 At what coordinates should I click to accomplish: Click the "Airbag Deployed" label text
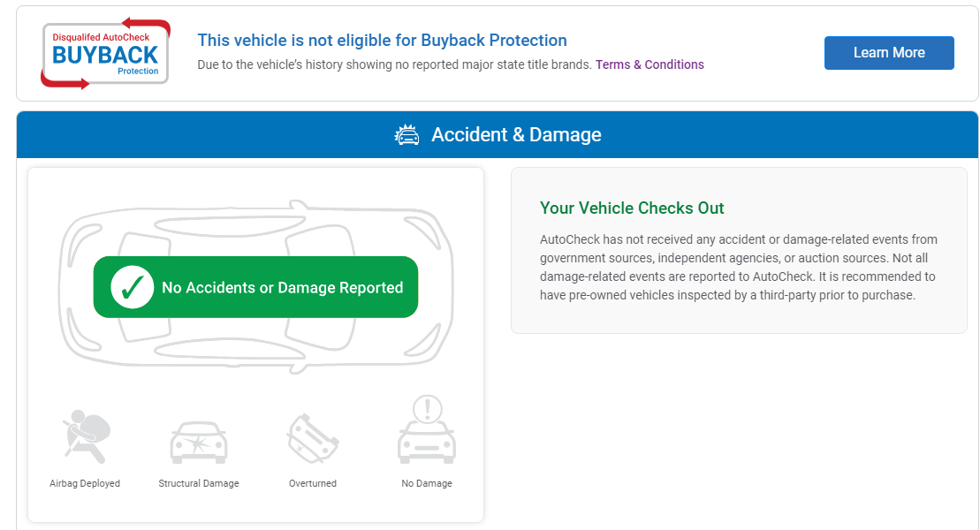[85, 484]
